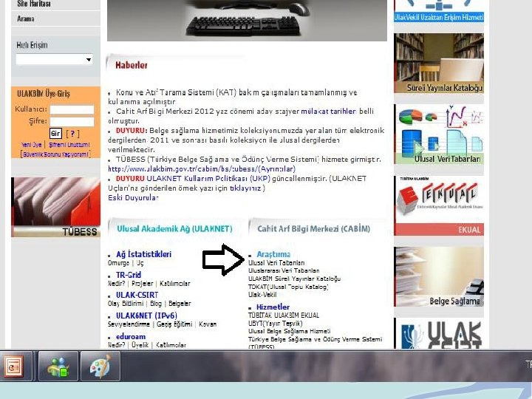This screenshot has height=399, width=532.
Task: Open the Hızlı Erişim dropdown
Action: 54,60
